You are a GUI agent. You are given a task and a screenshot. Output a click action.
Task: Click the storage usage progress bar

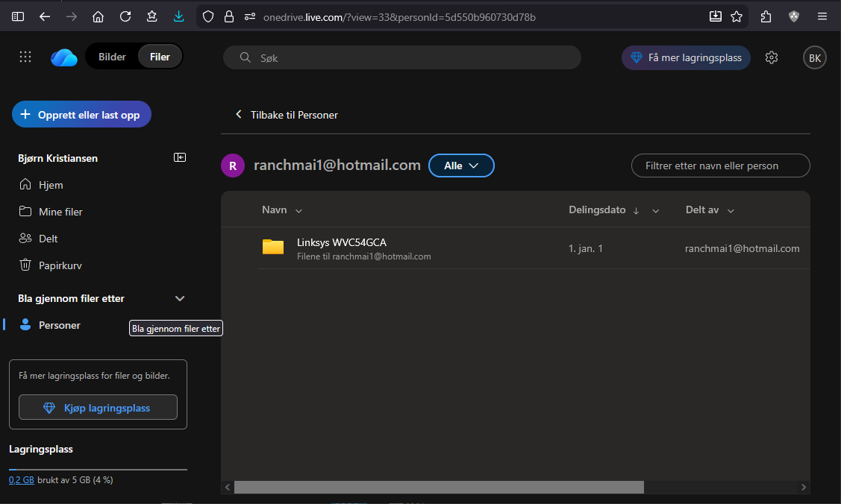[99, 469]
